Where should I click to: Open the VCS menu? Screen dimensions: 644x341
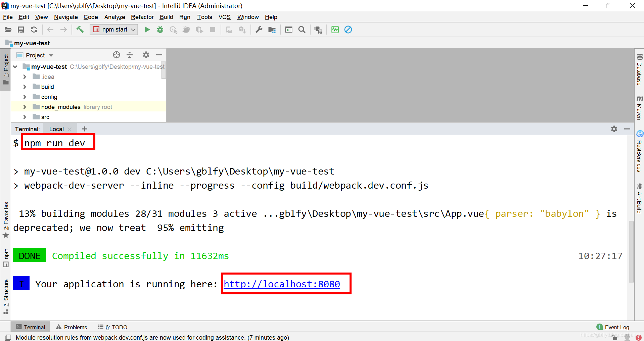(224, 17)
